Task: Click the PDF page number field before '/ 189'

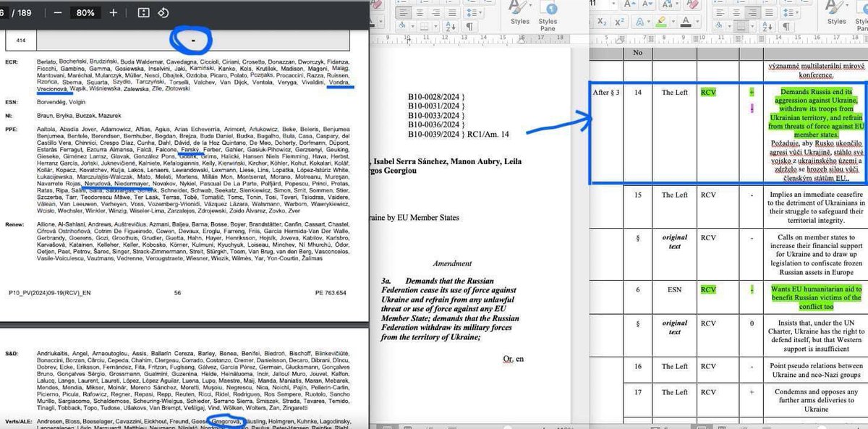Action: pyautogui.click(x=6, y=13)
